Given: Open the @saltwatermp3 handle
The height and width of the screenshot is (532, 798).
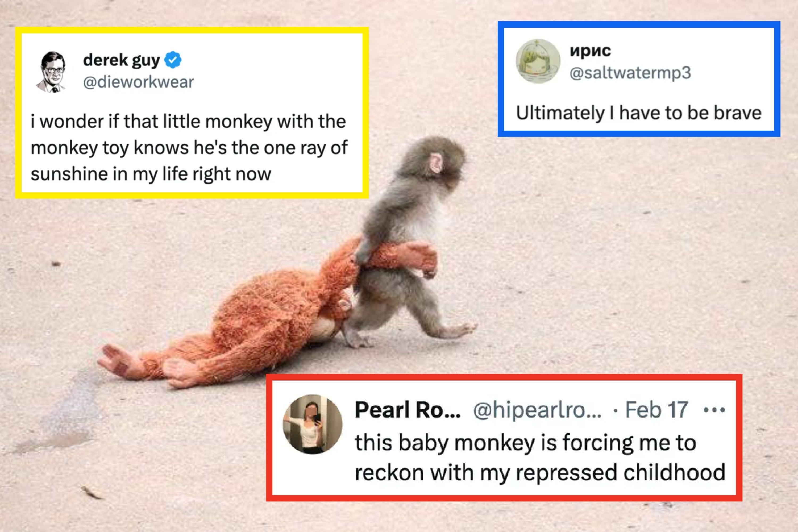Looking at the screenshot, I should pyautogui.click(x=630, y=73).
